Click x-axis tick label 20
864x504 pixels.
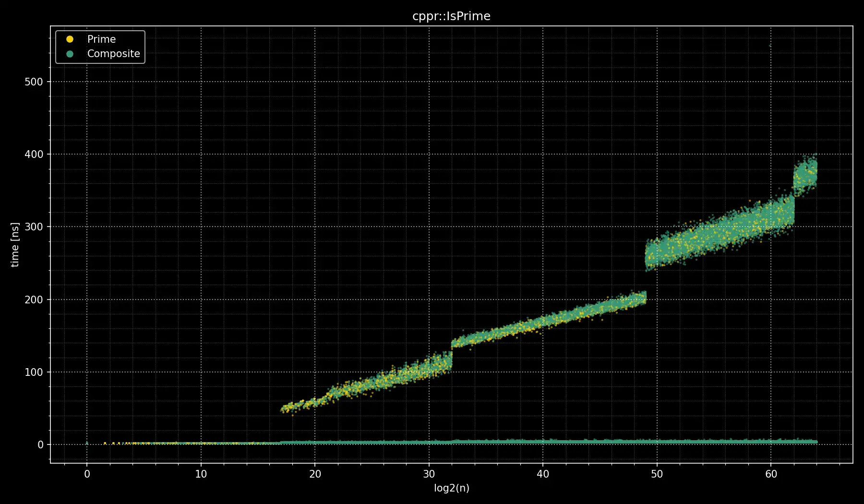[x=315, y=474]
